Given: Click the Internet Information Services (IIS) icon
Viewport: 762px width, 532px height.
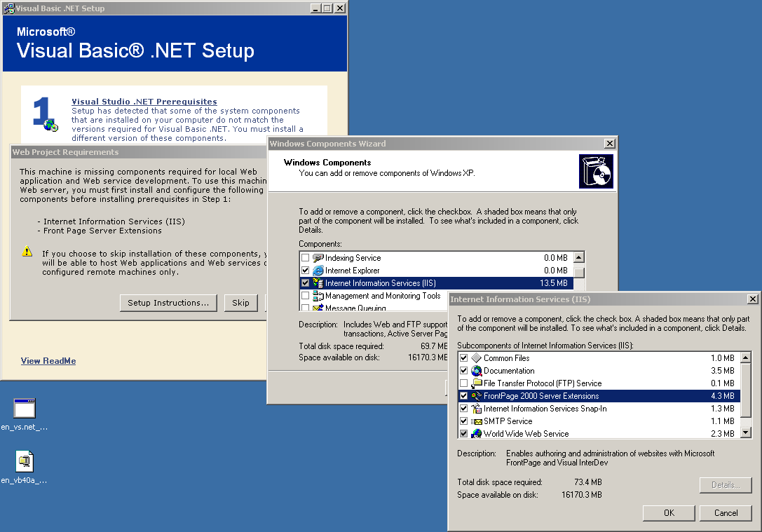Looking at the screenshot, I should (x=318, y=283).
